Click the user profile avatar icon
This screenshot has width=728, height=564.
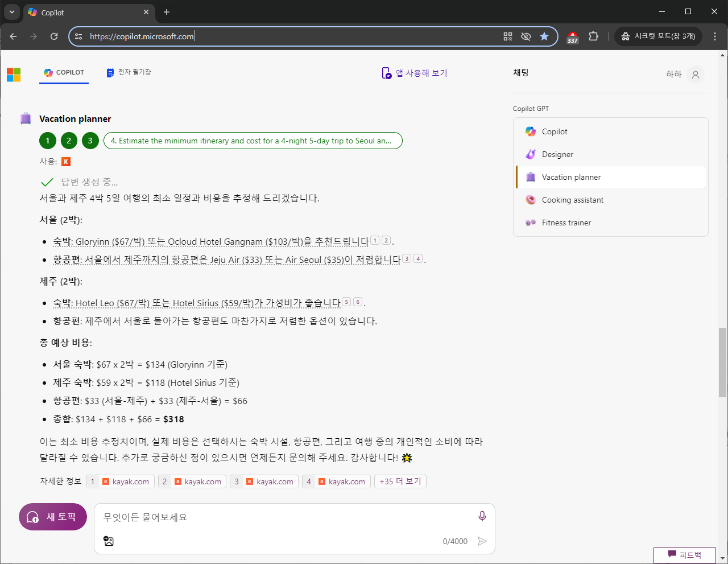pyautogui.click(x=695, y=74)
